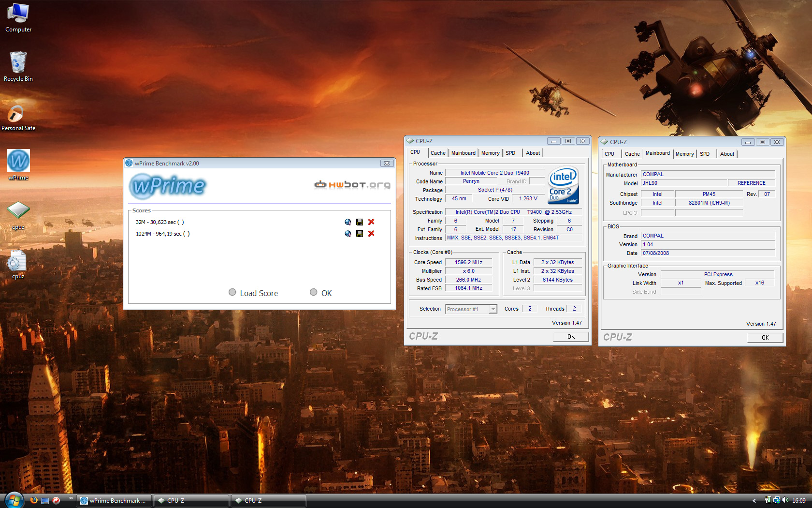Submit 1024M score online via globe icon
The image size is (812, 508).
pyautogui.click(x=348, y=234)
